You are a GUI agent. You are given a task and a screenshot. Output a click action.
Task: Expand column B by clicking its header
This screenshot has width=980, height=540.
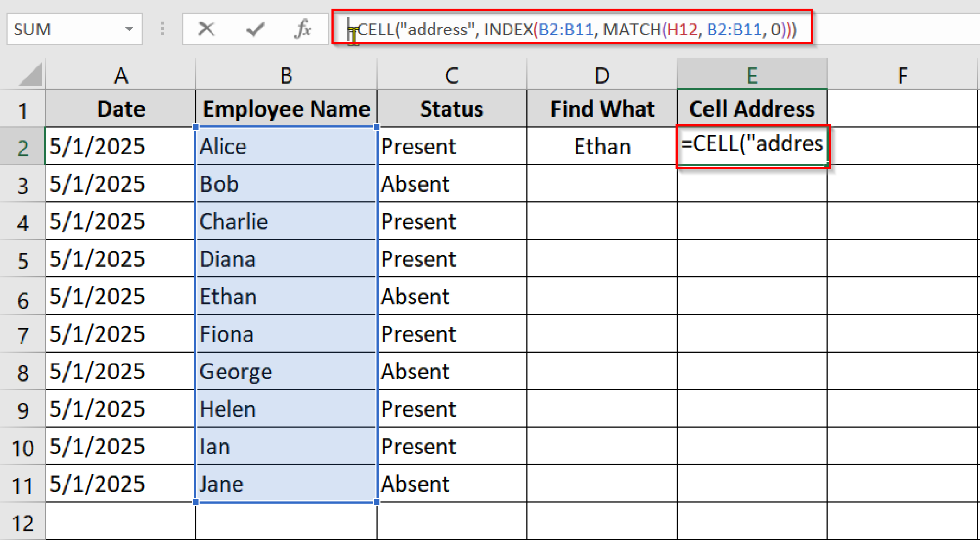tap(286, 75)
